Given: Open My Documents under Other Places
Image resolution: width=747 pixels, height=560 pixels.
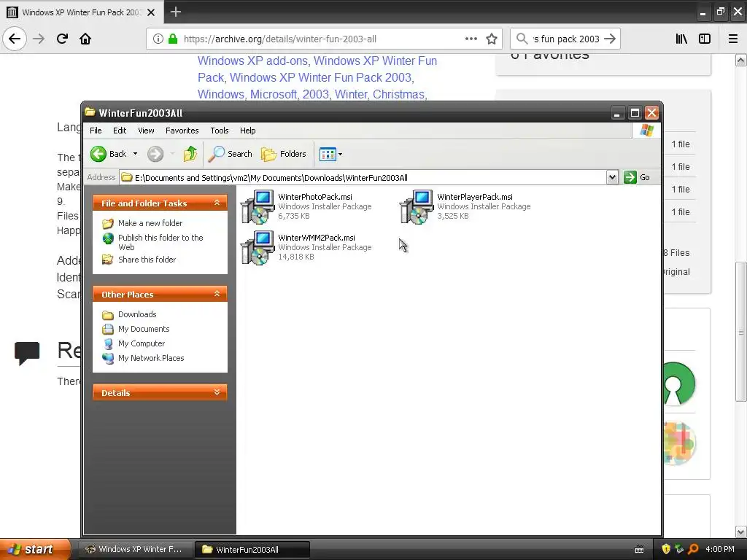Looking at the screenshot, I should [x=144, y=329].
